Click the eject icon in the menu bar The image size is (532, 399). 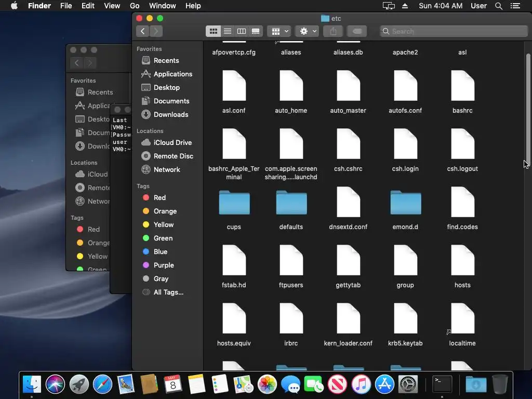tap(405, 6)
